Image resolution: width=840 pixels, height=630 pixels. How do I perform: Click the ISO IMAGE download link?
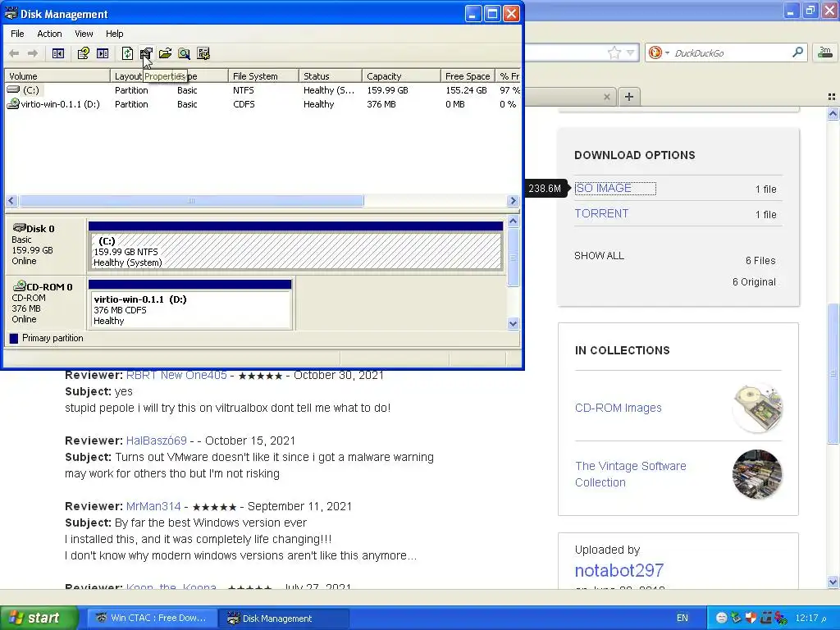coord(603,188)
